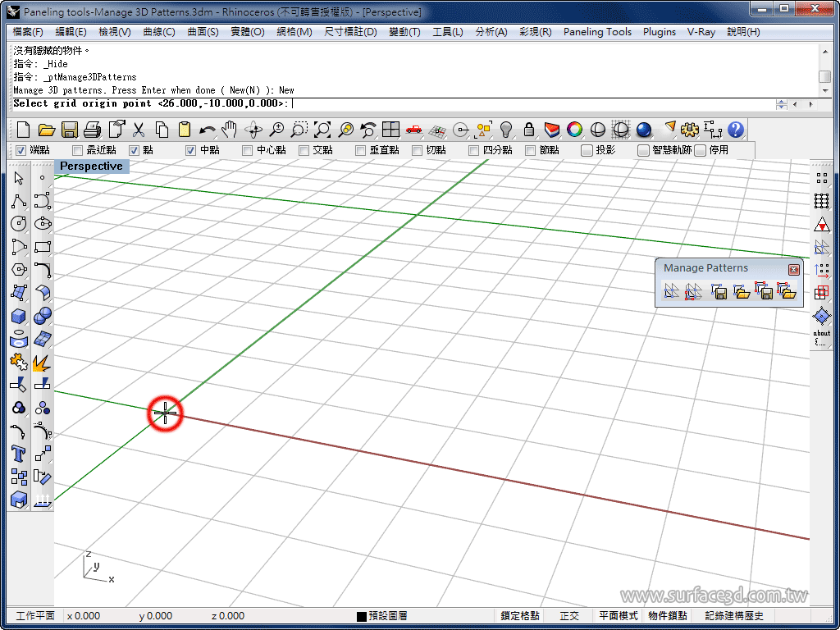
Task: Close the Manage Patterns panel
Action: point(794,269)
